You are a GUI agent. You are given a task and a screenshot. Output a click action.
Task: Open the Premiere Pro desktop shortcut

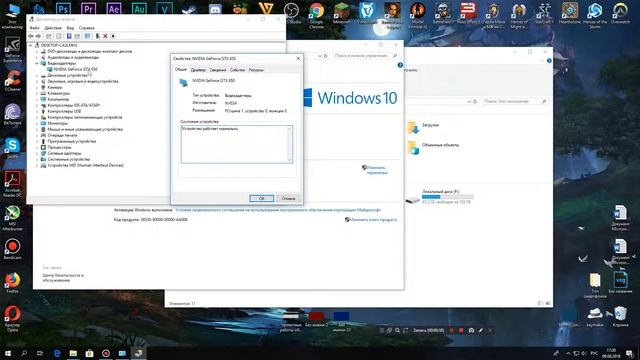tap(88, 9)
